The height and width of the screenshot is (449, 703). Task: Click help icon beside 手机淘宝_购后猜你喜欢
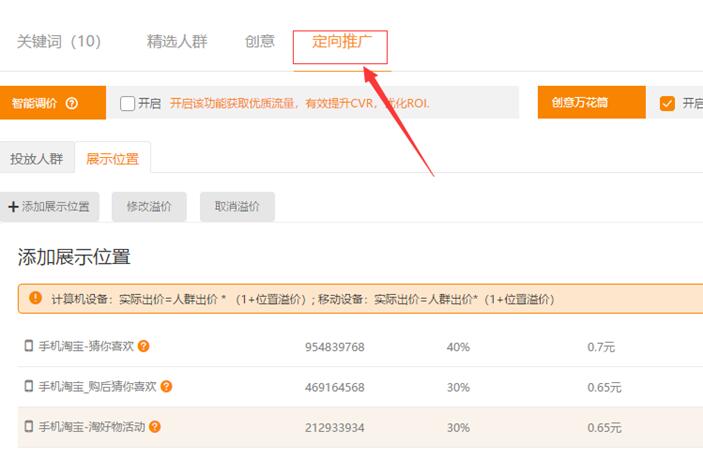tap(166, 386)
